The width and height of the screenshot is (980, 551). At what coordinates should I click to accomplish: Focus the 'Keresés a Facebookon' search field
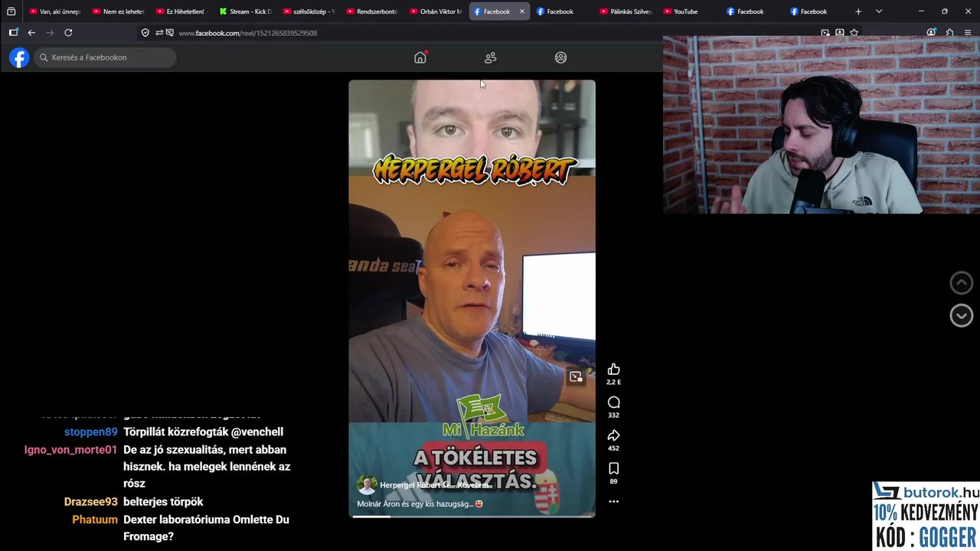tap(105, 57)
